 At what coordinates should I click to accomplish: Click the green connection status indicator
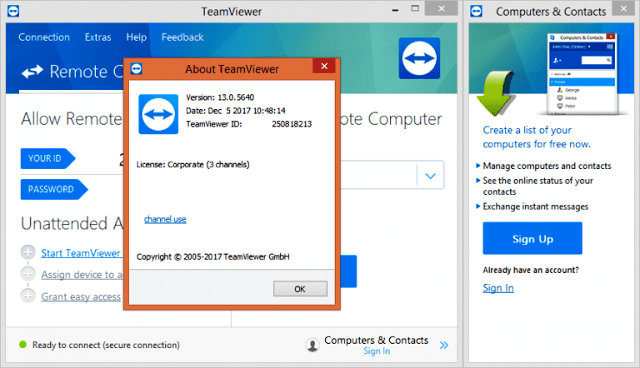point(23,345)
